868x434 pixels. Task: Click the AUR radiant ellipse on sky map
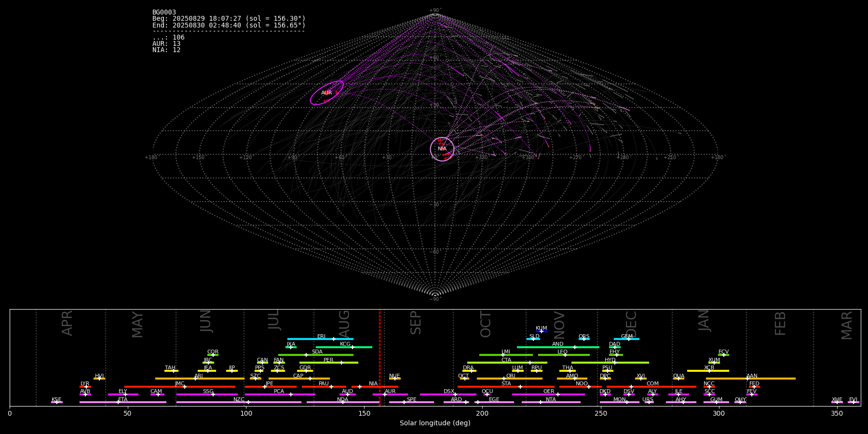326,93
